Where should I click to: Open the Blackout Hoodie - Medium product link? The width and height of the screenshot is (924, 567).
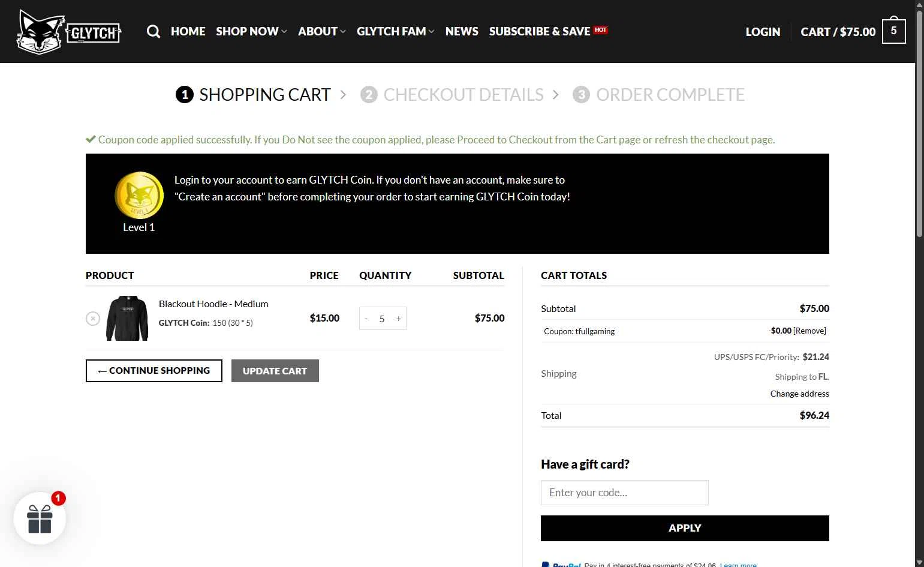point(213,304)
